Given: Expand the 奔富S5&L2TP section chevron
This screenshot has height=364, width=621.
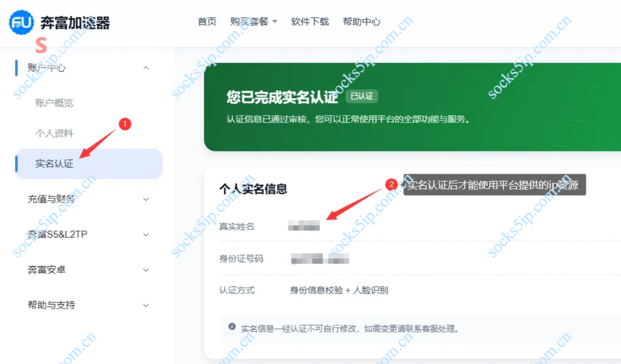Looking at the screenshot, I should 146,235.
